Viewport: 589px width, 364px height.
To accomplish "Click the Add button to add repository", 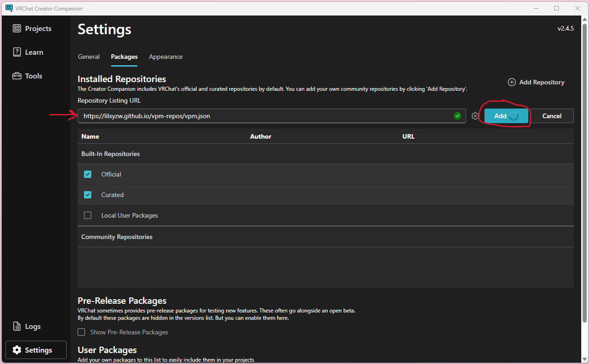I will [506, 116].
